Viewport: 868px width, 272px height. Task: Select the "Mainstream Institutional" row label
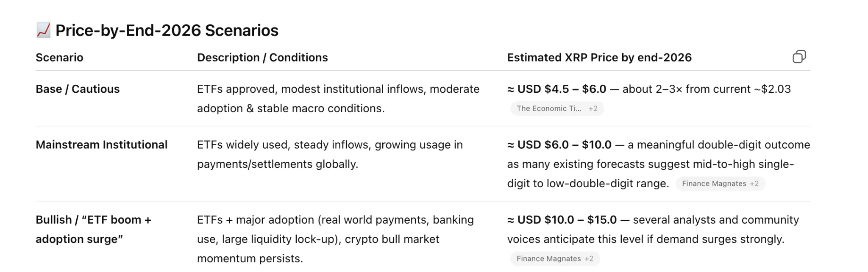click(101, 144)
